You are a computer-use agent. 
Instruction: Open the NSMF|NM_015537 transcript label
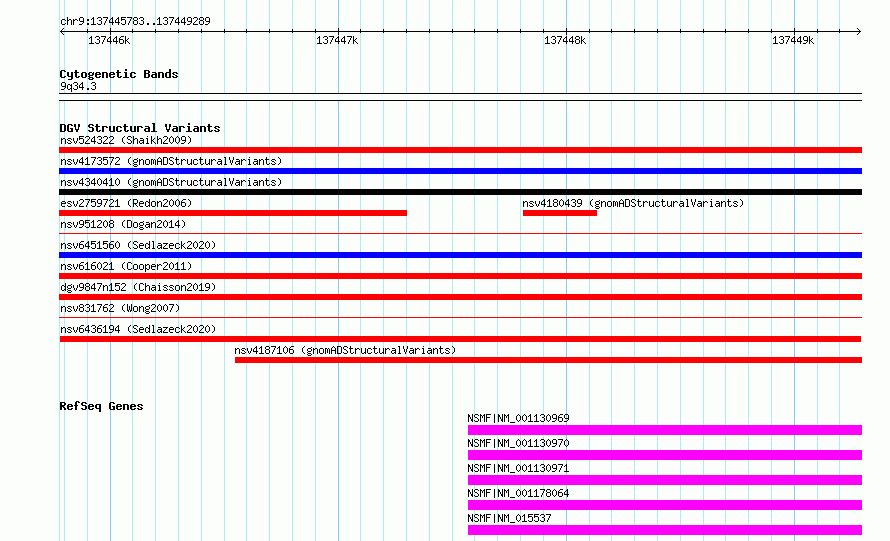[509, 518]
